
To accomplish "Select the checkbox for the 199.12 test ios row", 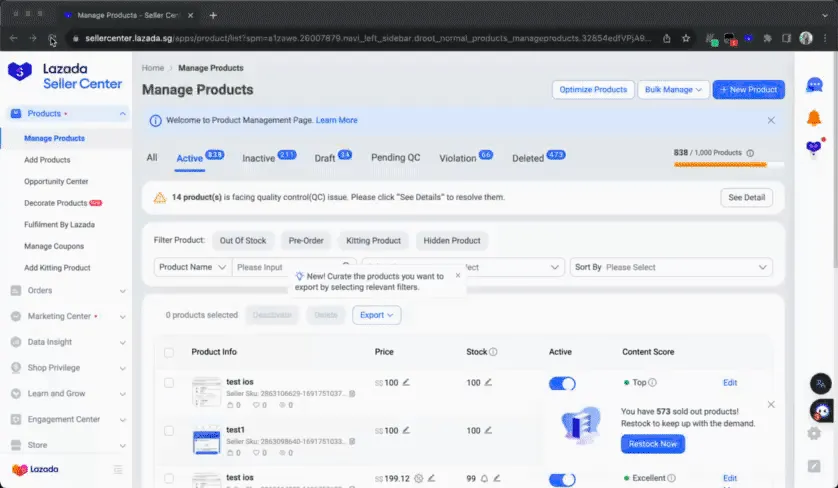I will coord(169,478).
